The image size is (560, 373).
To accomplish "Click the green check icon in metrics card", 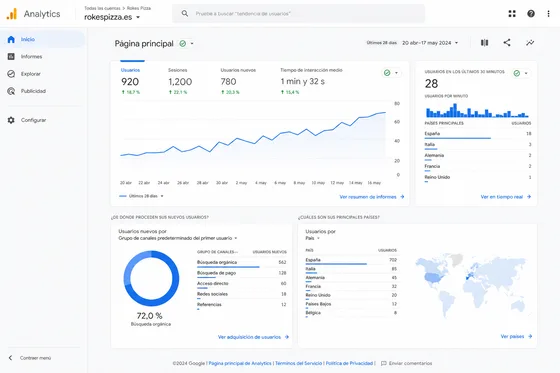I will [387, 73].
